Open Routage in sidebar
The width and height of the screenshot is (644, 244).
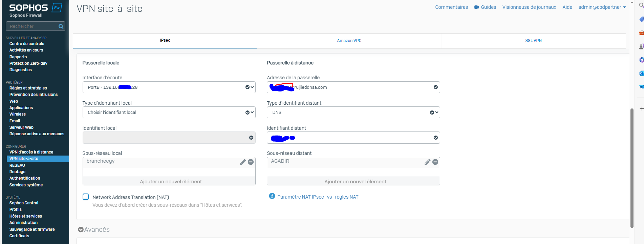17,172
